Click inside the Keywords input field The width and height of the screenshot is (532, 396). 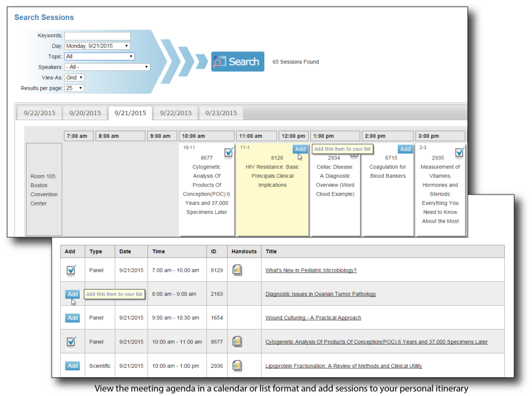pos(97,35)
